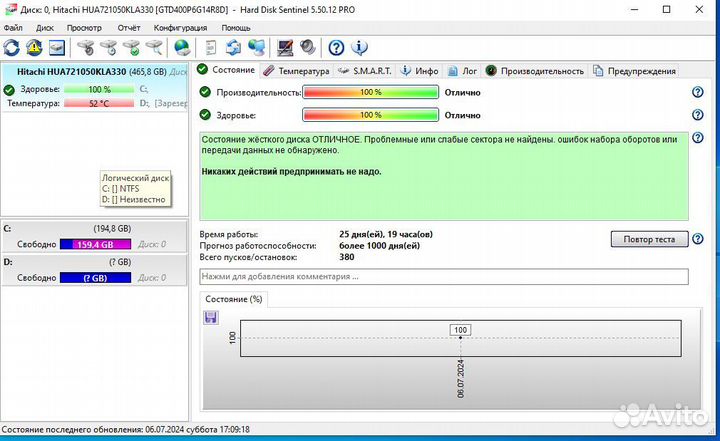Open help via the question mark toolbar icon
The width and height of the screenshot is (720, 441).
point(336,47)
